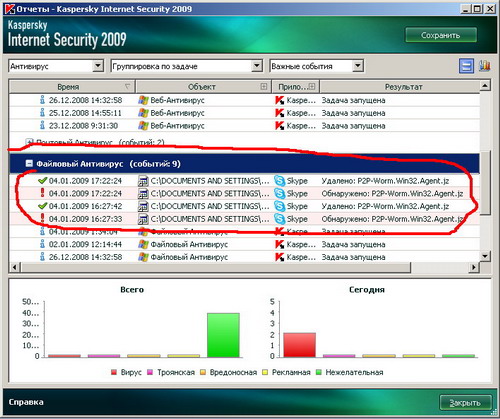This screenshot has width=500, height=419.
Task: Click the horizontal scrollbar thumb
Action: (216, 267)
